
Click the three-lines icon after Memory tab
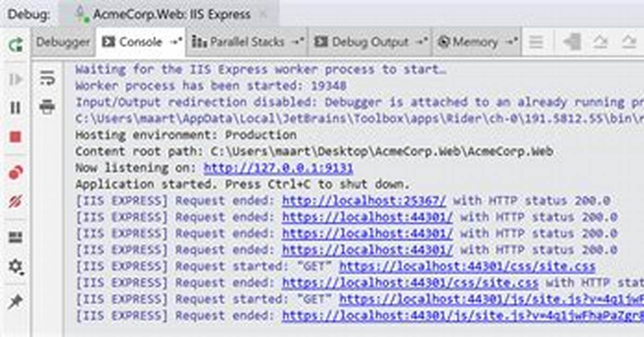pyautogui.click(x=536, y=42)
